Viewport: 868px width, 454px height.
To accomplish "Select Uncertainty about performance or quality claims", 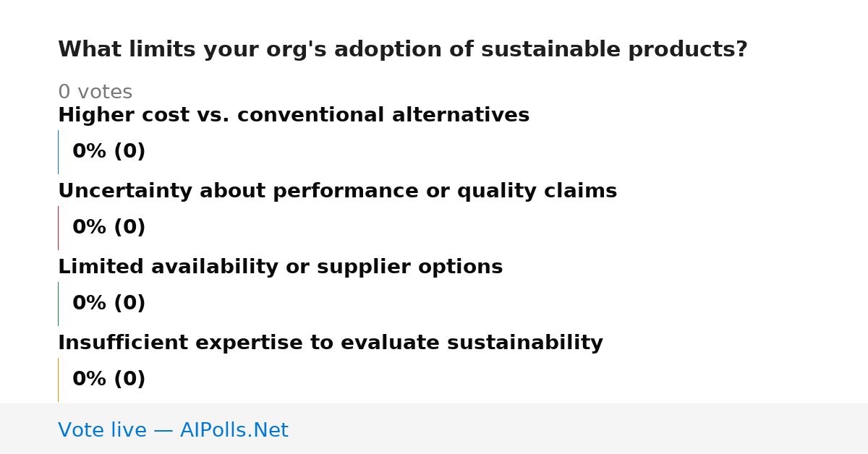I will pos(337,192).
